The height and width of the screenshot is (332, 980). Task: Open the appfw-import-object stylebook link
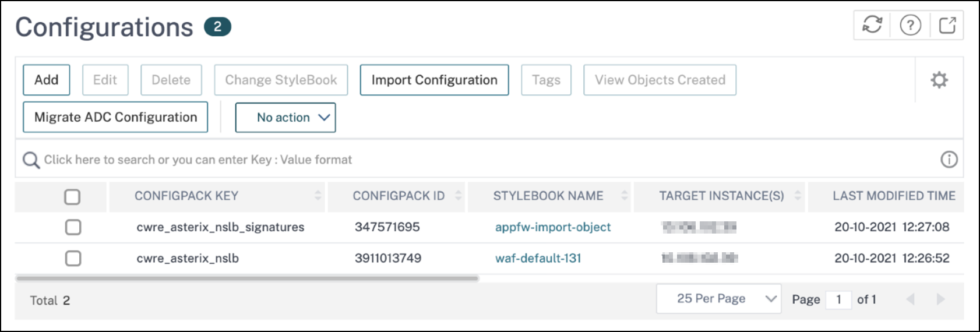point(553,227)
